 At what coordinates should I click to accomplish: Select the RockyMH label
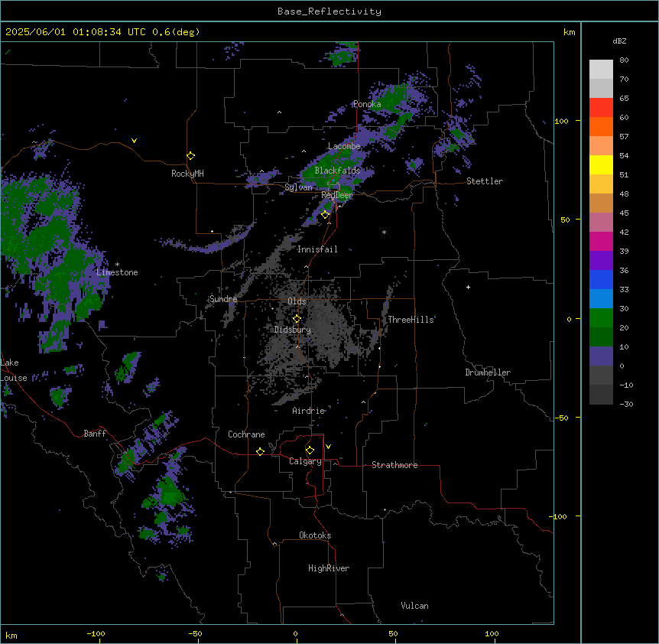[x=187, y=174]
